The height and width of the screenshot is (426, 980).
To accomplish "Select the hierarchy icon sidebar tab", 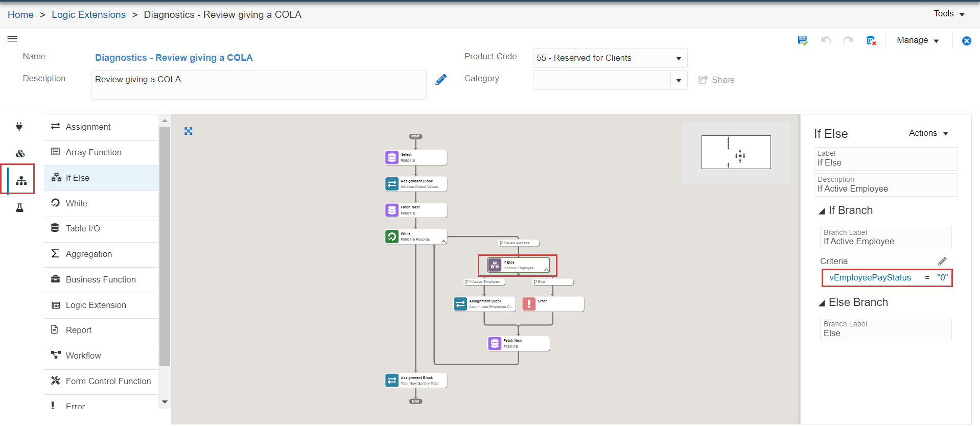I will [x=21, y=180].
